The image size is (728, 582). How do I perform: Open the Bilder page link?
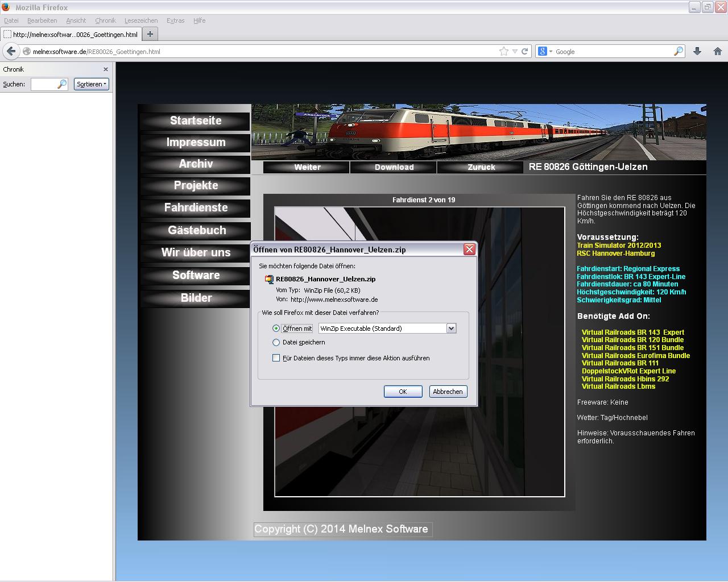195,298
